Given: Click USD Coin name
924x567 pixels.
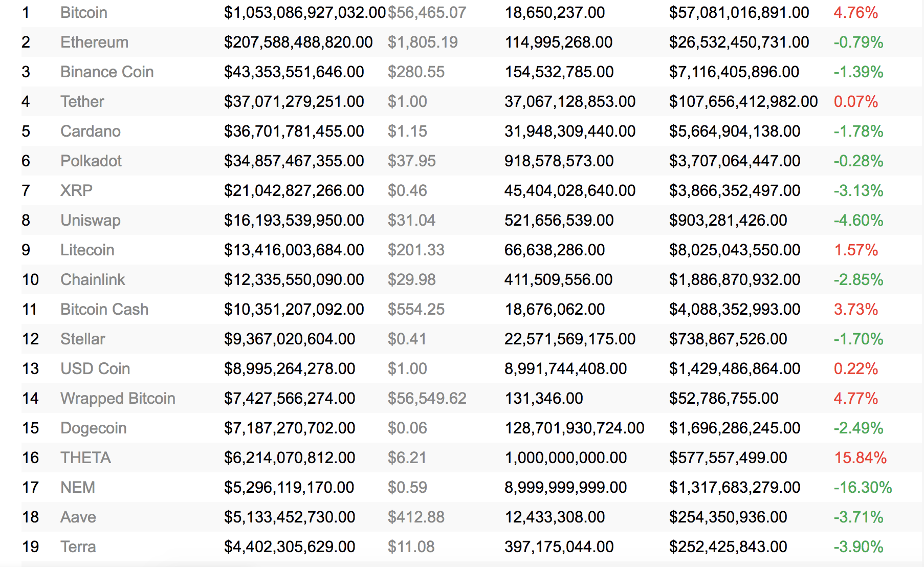Looking at the screenshot, I should (95, 368).
